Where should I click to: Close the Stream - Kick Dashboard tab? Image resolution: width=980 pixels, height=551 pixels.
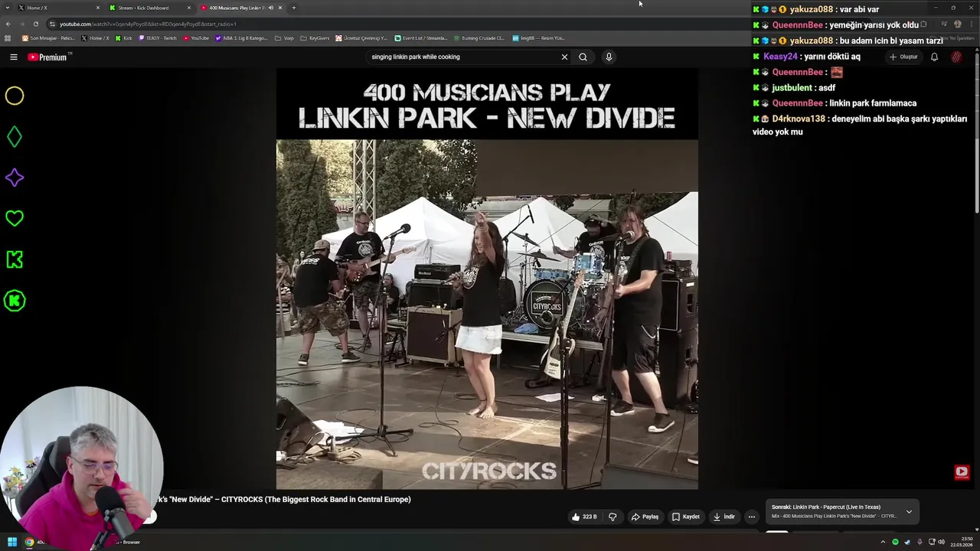pyautogui.click(x=189, y=8)
